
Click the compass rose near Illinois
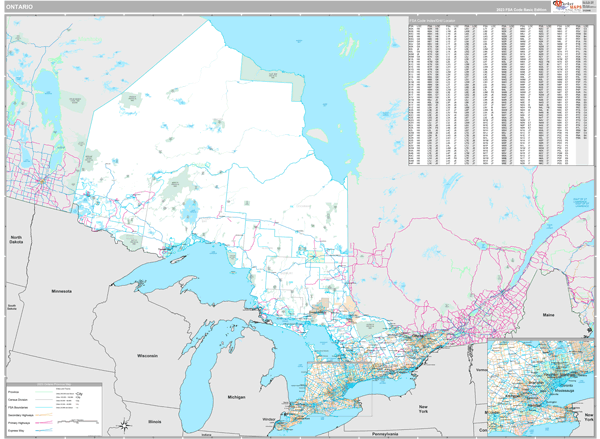(122, 426)
